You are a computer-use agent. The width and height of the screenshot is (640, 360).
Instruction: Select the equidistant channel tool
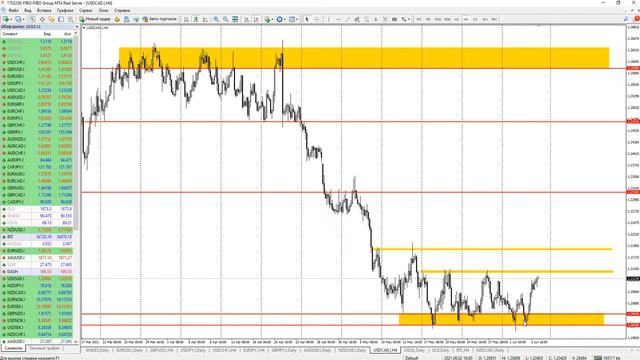pos(357,19)
